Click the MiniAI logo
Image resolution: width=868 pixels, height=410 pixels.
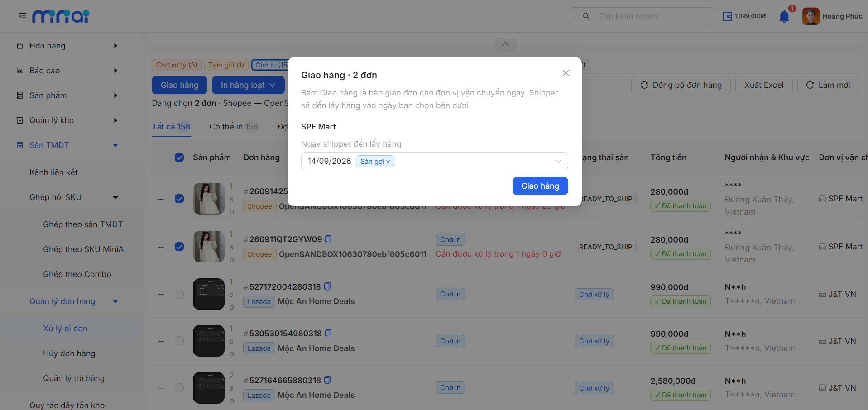click(61, 16)
